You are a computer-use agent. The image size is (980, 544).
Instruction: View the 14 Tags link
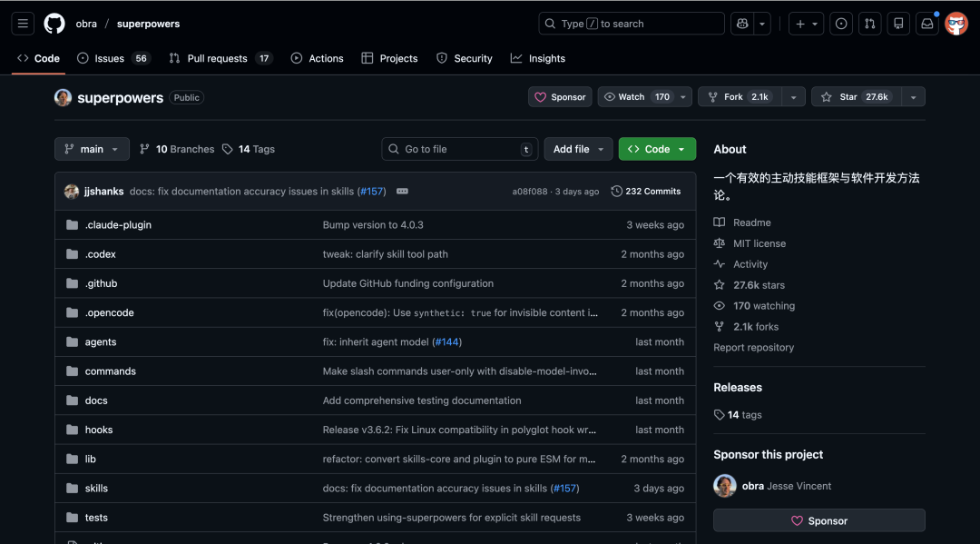click(x=249, y=149)
